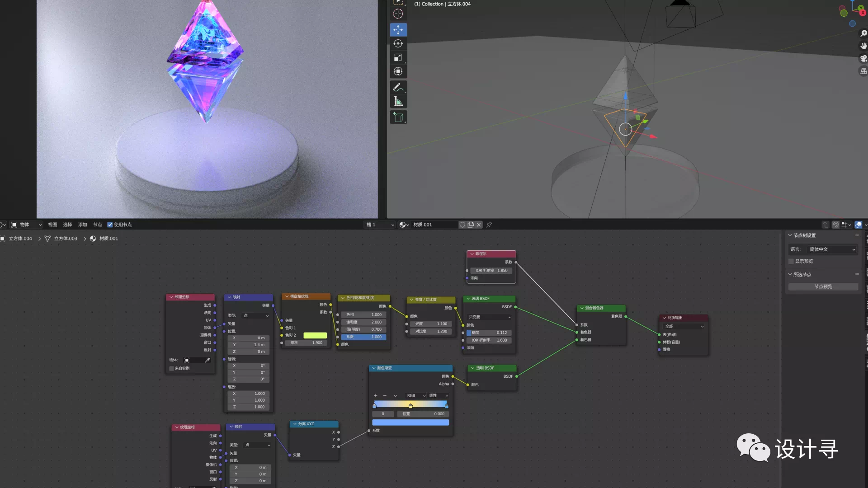Click the 节点预览 button
The height and width of the screenshot is (488, 868).
823,286
